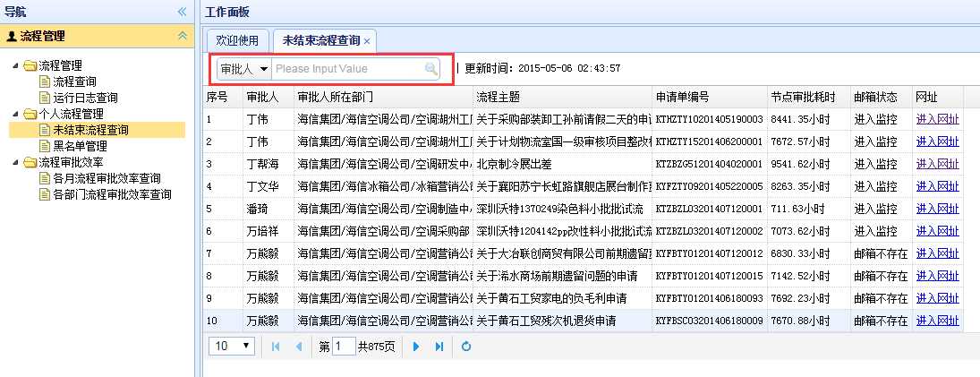Open 流程查询 in navigation tree

point(74,81)
